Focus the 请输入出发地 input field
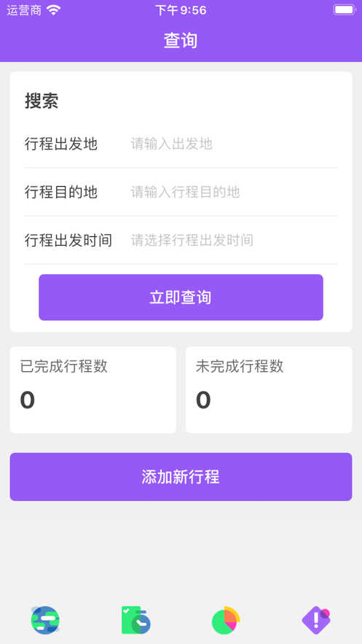The width and height of the screenshot is (362, 644). pos(234,144)
